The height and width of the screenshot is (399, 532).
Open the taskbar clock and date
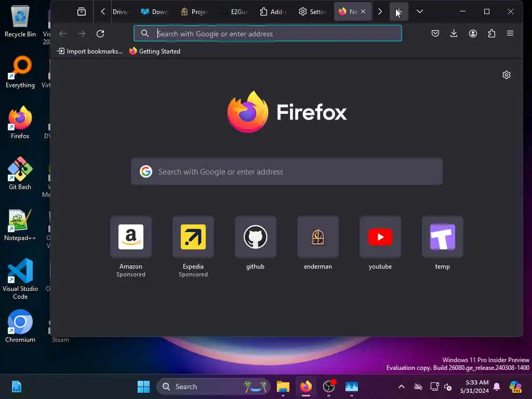tap(474, 387)
